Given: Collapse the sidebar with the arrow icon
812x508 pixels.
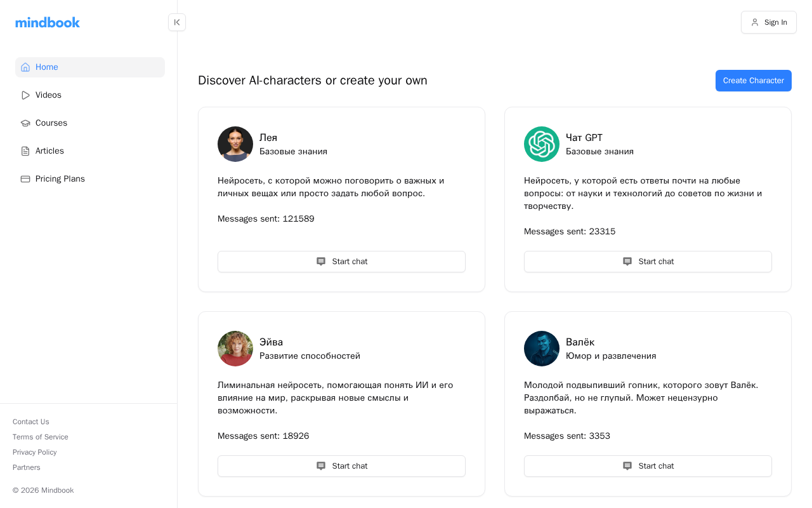Looking at the screenshot, I should [x=177, y=22].
